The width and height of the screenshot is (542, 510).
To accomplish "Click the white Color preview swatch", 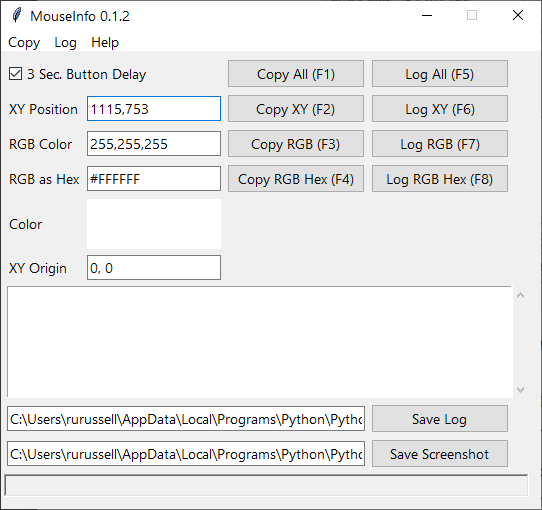I will coord(154,224).
